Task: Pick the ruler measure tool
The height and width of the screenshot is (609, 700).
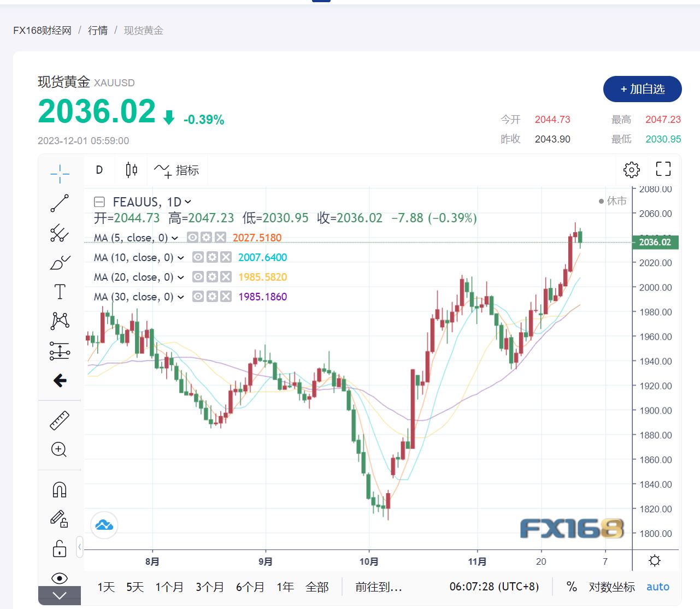Action: (60, 420)
